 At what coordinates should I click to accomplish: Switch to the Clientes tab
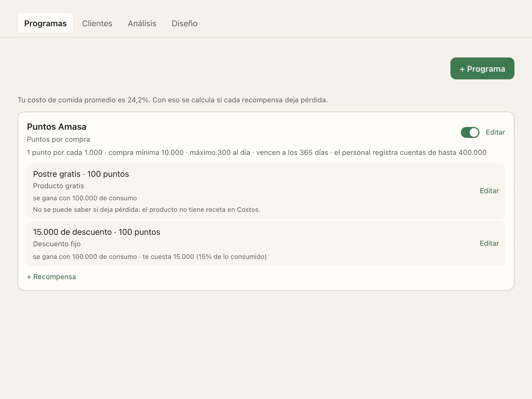[97, 23]
